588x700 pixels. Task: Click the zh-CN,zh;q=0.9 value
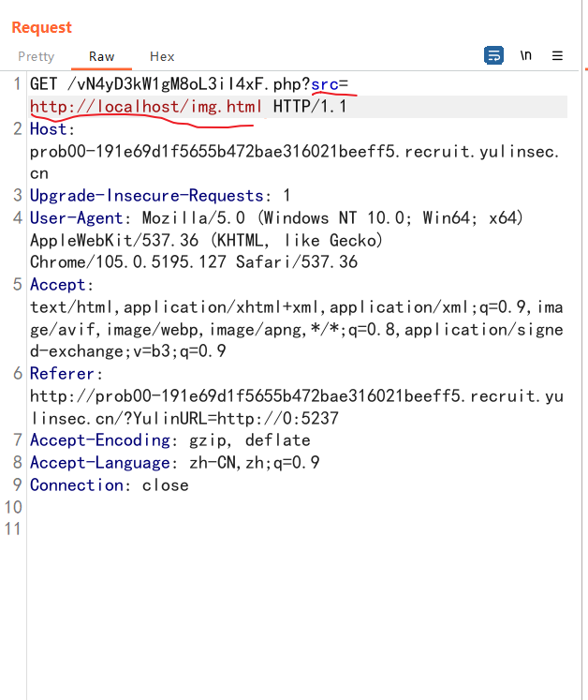[255, 463]
